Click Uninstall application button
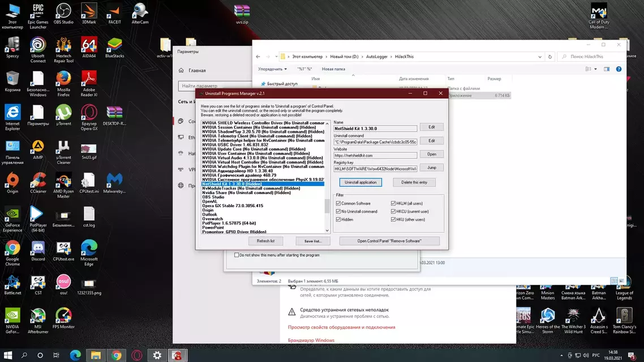The image size is (644, 362). point(360,182)
